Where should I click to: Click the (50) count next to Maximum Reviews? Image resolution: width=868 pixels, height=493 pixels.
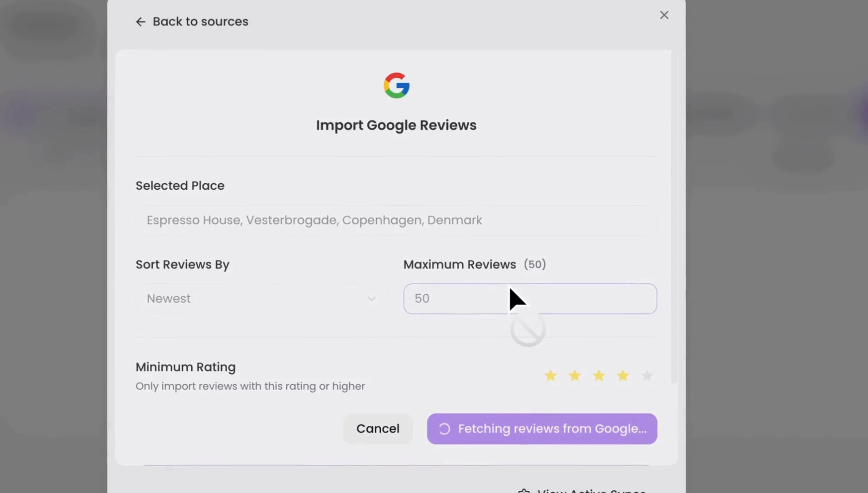535,264
